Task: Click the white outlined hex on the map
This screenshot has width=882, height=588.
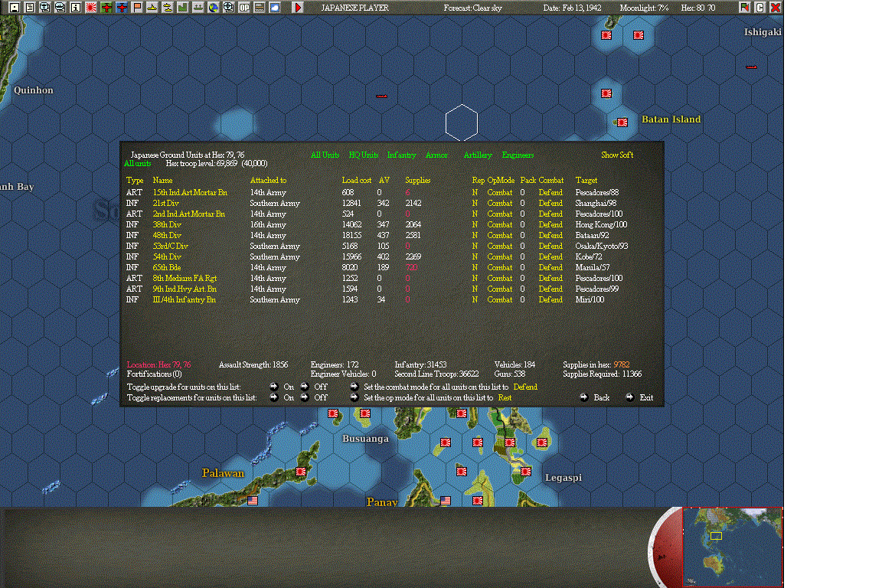Action: click(x=461, y=122)
